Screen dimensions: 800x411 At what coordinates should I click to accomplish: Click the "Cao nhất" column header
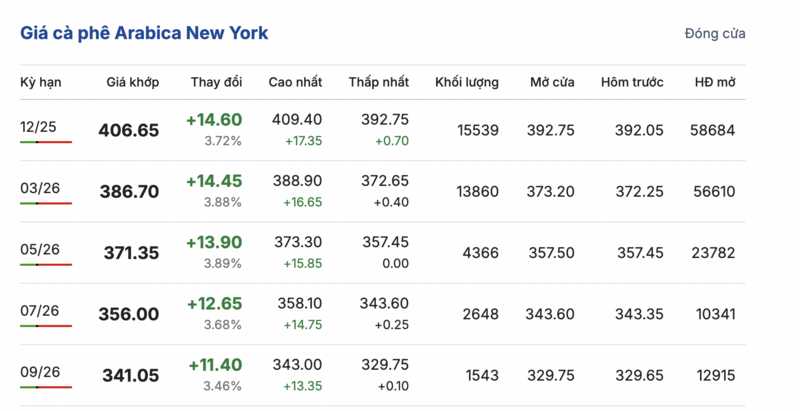(x=295, y=82)
